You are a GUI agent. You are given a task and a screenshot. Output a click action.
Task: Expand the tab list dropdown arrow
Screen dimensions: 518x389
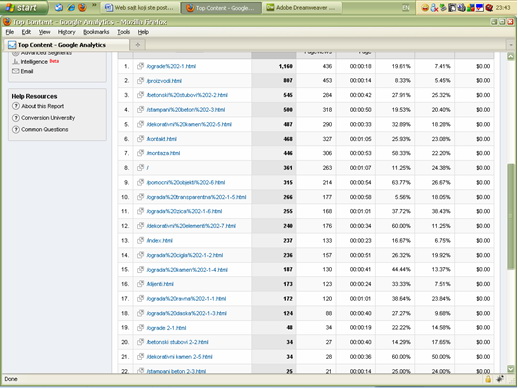tap(511, 45)
